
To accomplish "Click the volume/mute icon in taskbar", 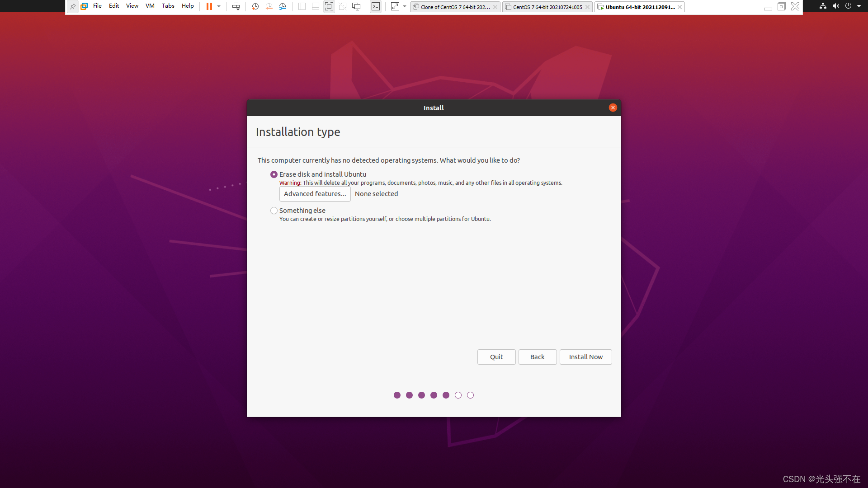I will 836,6.
